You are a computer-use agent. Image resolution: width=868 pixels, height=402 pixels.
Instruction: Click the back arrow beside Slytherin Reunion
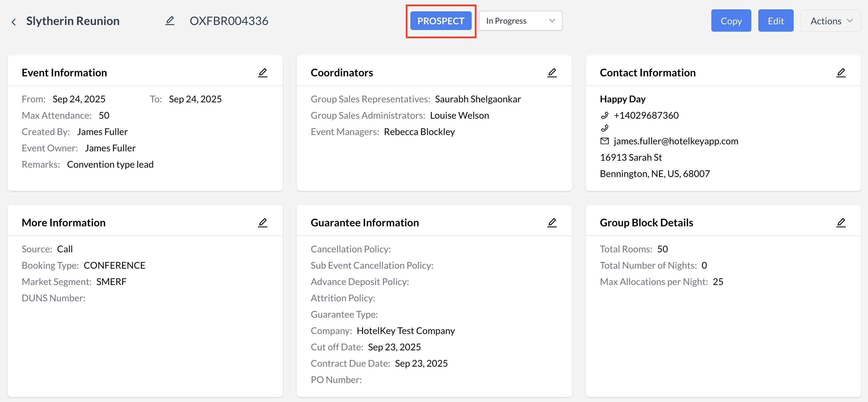pos(13,22)
